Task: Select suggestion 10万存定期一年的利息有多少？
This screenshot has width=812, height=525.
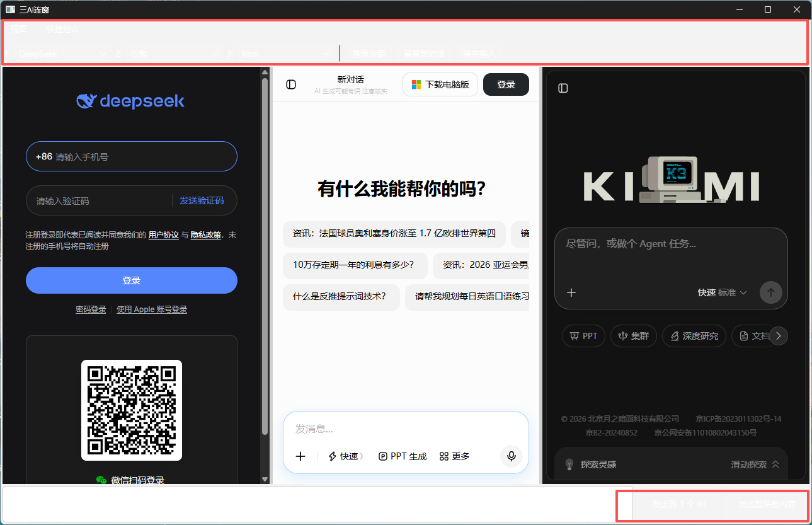Action: [355, 265]
